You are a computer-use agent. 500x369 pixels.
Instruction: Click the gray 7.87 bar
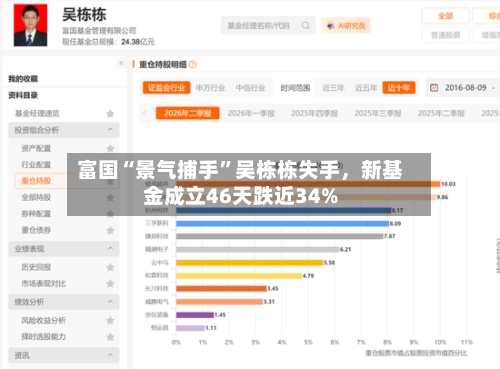coord(280,236)
